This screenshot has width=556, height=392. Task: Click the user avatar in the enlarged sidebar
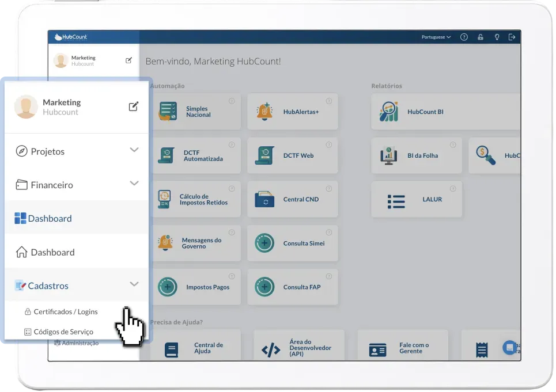pyautogui.click(x=25, y=106)
